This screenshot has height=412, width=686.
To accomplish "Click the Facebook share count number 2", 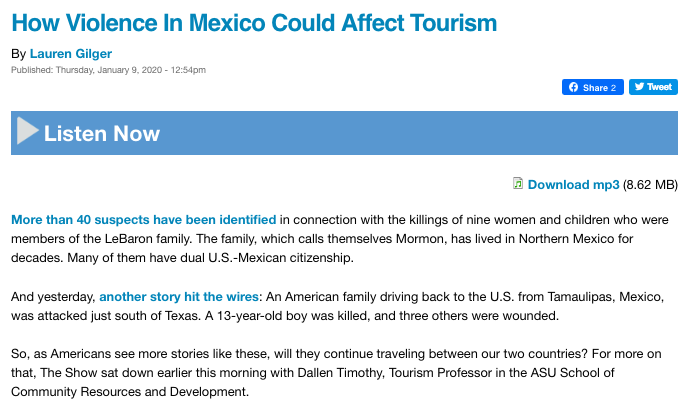I will pos(613,88).
